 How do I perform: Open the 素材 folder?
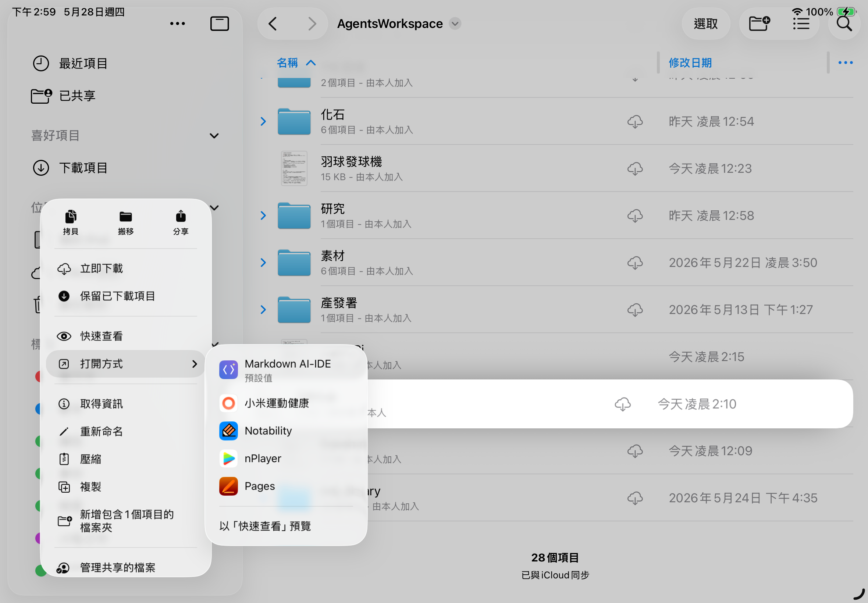(x=294, y=263)
